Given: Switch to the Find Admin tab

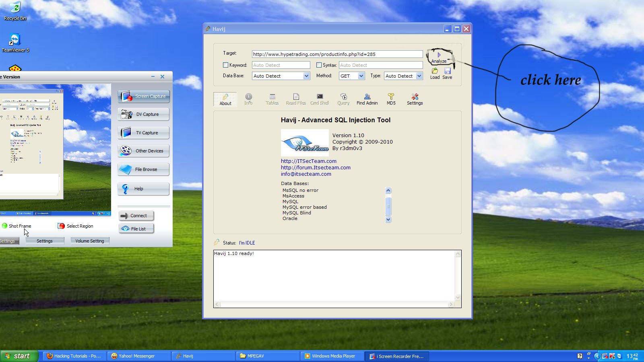Looking at the screenshot, I should coord(367,99).
